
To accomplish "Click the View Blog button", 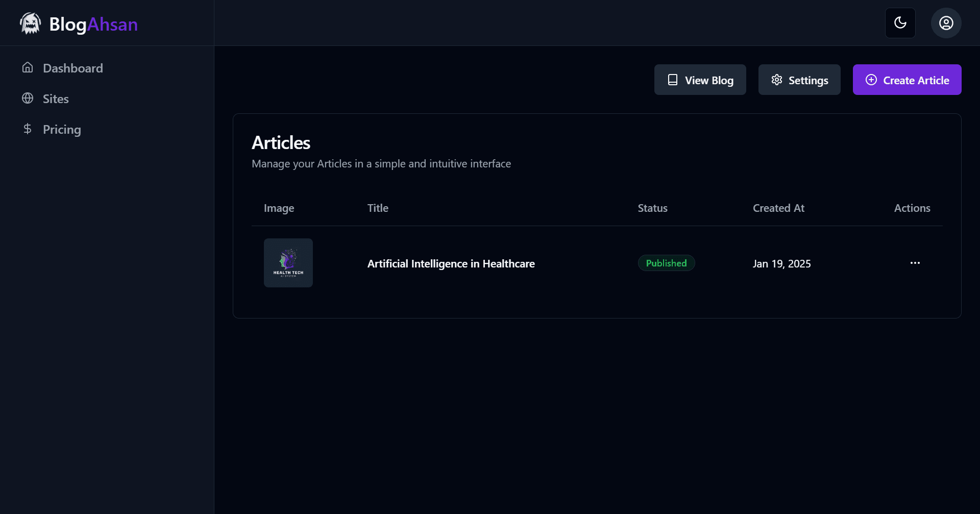I will [700, 80].
